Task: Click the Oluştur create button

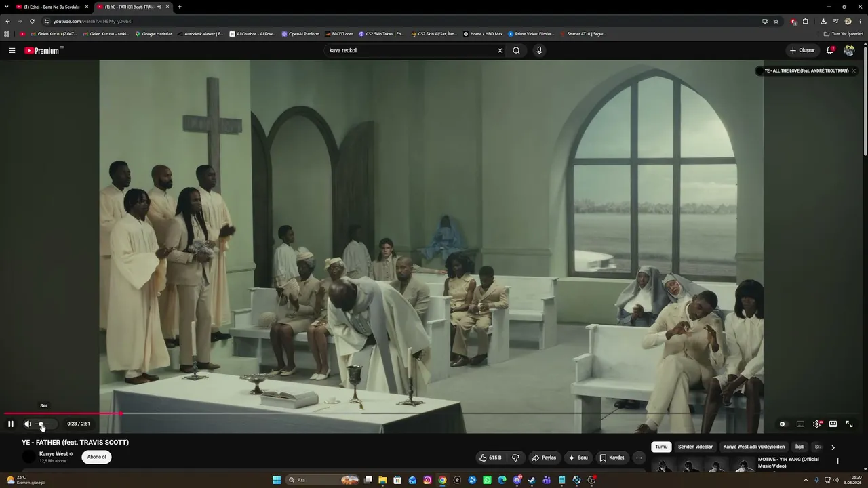Action: pyautogui.click(x=802, y=50)
